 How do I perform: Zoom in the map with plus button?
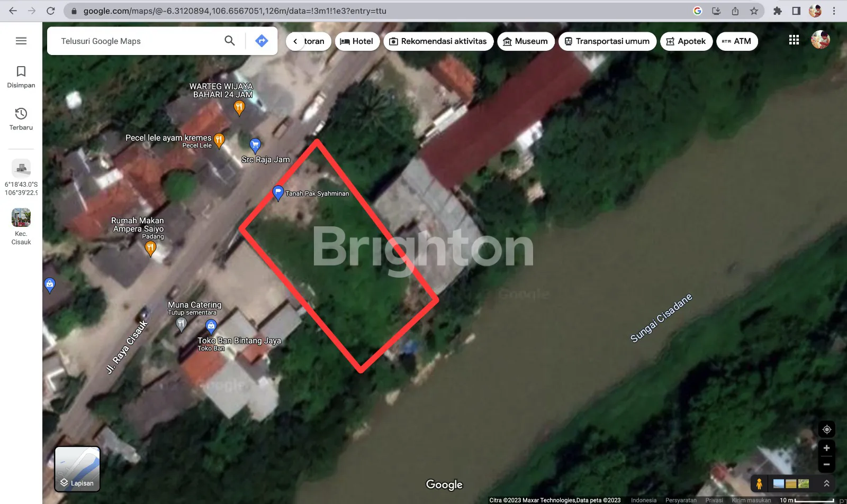click(826, 448)
